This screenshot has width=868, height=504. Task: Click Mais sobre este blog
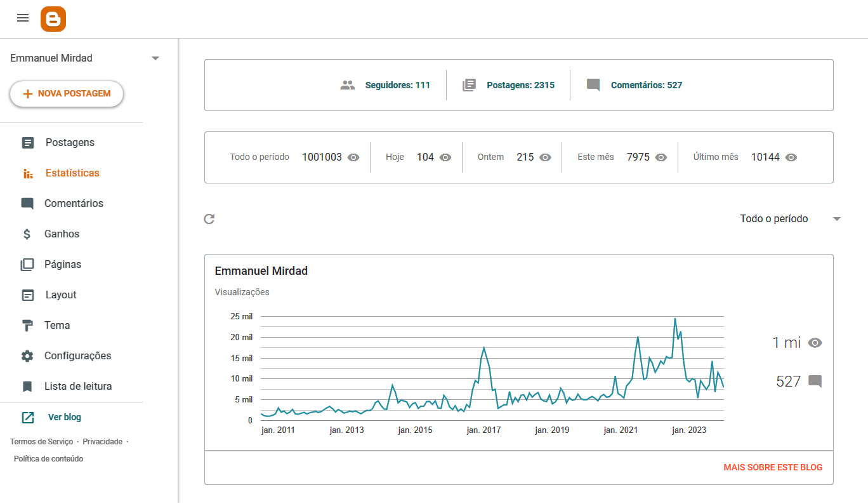(773, 467)
